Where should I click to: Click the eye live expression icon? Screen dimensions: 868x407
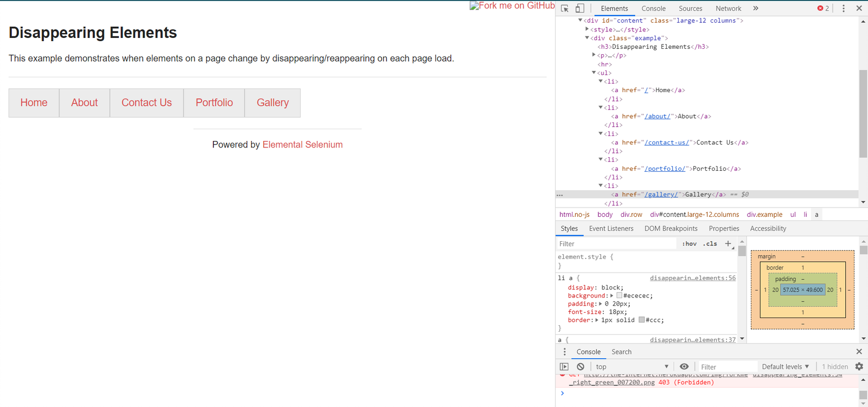(x=684, y=367)
